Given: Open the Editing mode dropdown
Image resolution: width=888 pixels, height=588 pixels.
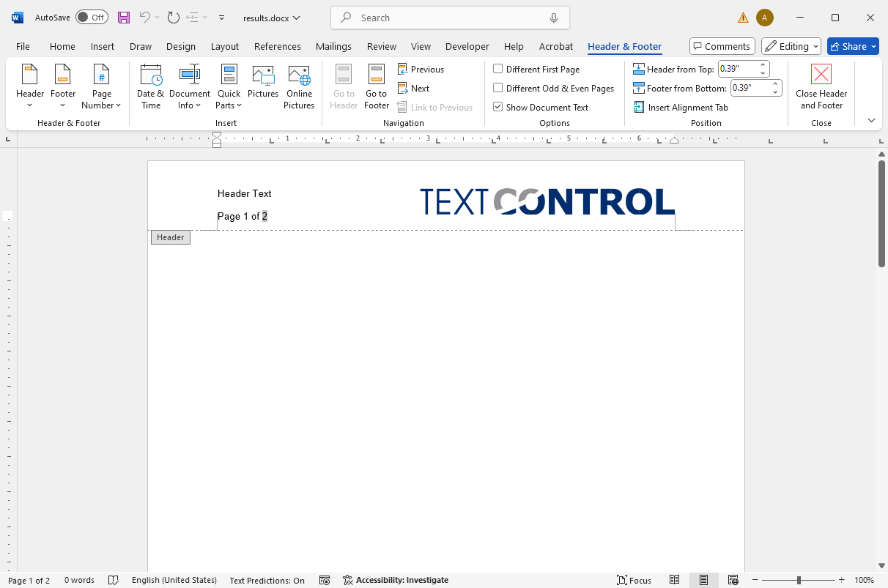Looking at the screenshot, I should [x=791, y=46].
